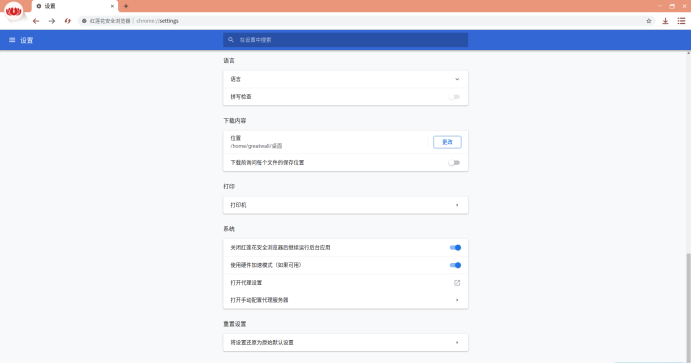Viewport: 691px width, 364px height.
Task: Restore the browser window size
Action: tap(672, 6)
